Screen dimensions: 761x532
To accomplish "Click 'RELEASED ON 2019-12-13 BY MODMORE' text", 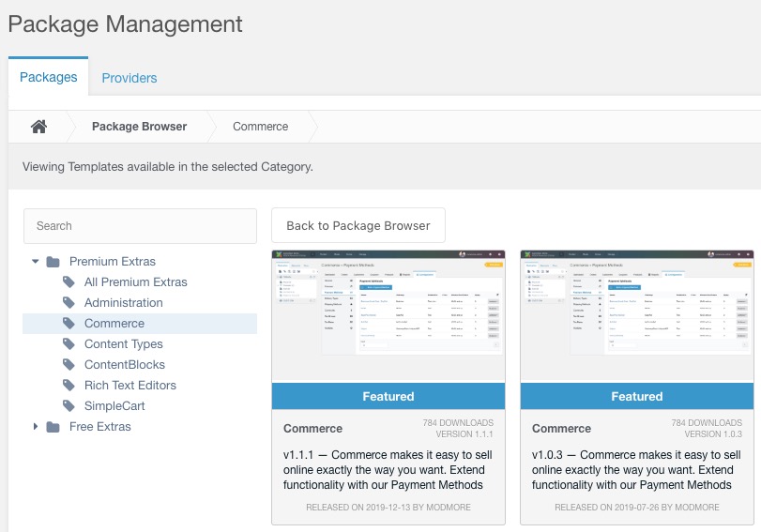I will pyautogui.click(x=388, y=508).
